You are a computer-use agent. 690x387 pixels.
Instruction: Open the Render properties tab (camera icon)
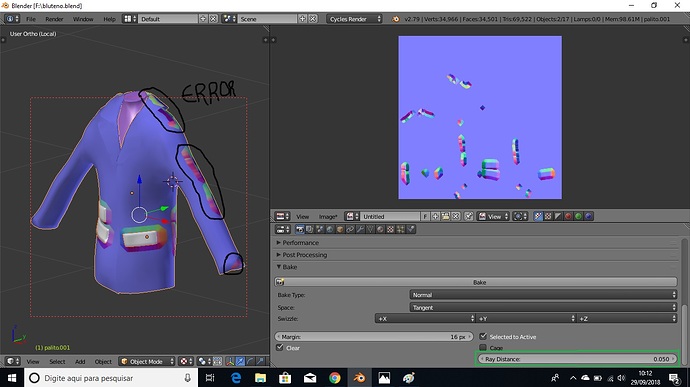pyautogui.click(x=300, y=229)
